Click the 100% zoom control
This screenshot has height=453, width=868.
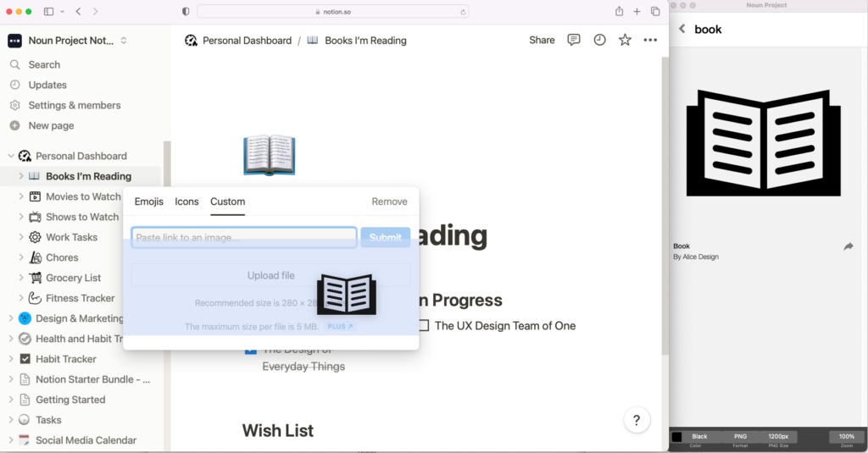tap(847, 436)
